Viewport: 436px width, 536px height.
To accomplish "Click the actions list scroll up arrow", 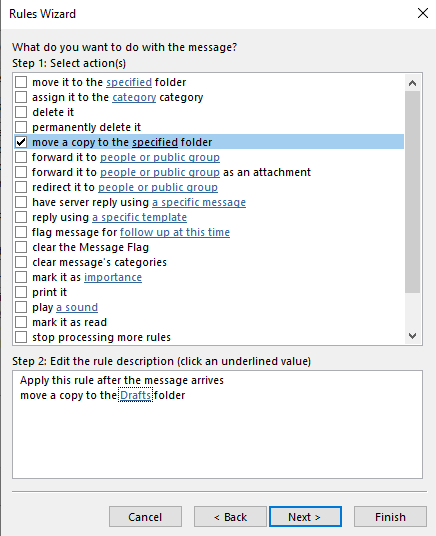I will [x=412, y=83].
